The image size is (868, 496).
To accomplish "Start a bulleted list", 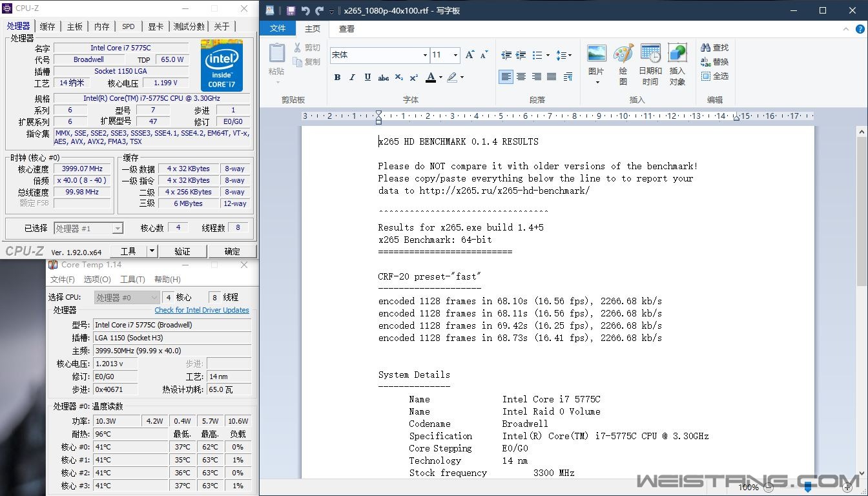I will pyautogui.click(x=537, y=56).
